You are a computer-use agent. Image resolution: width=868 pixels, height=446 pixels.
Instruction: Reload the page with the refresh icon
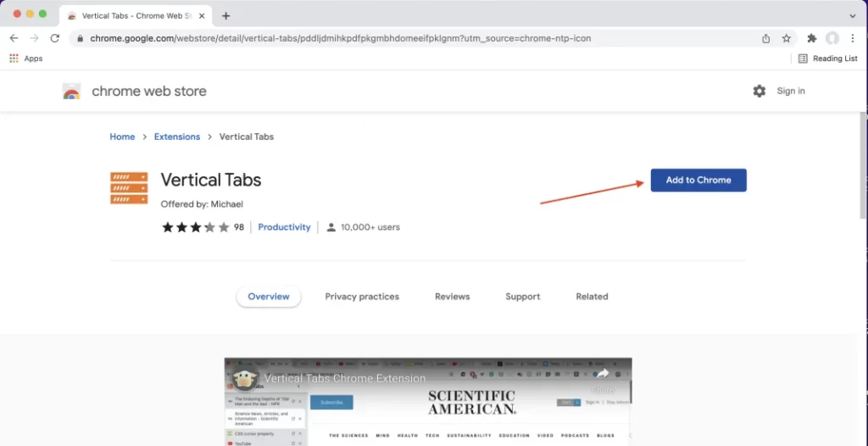[x=54, y=38]
